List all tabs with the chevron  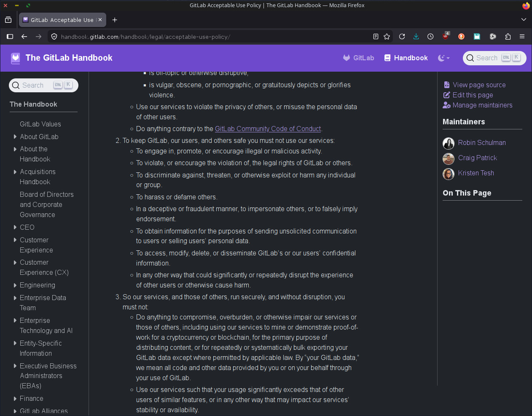[x=524, y=20]
